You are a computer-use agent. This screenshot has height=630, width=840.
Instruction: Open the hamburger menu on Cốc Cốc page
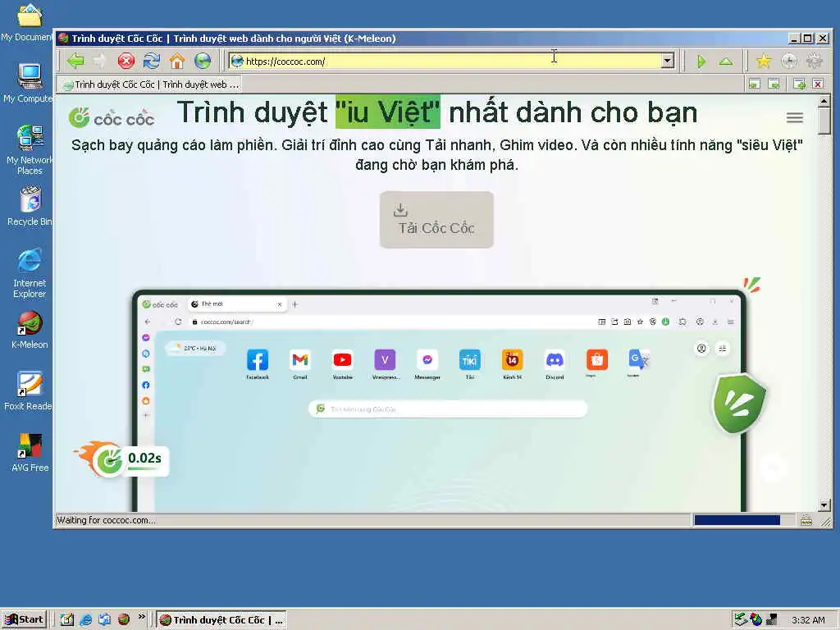[x=794, y=118]
